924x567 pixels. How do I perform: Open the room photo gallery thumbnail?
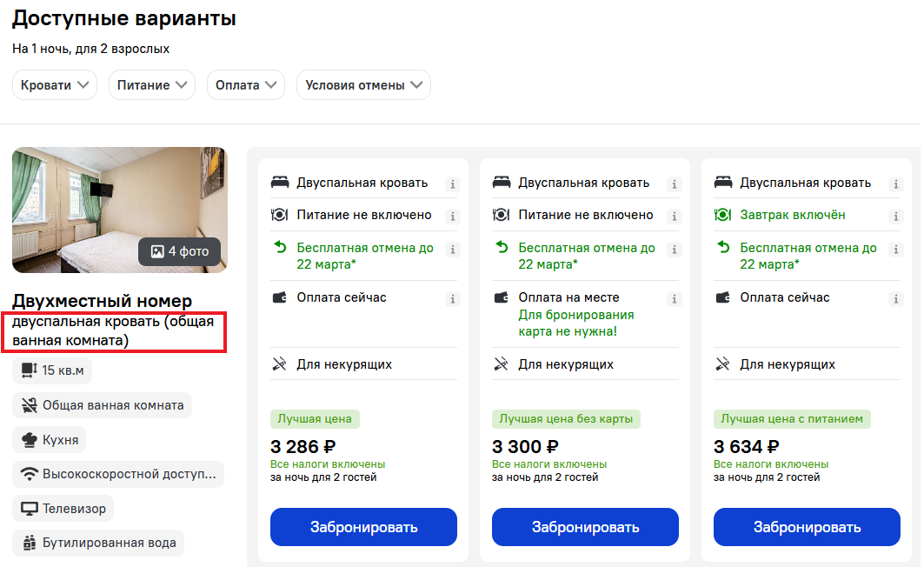[x=120, y=210]
